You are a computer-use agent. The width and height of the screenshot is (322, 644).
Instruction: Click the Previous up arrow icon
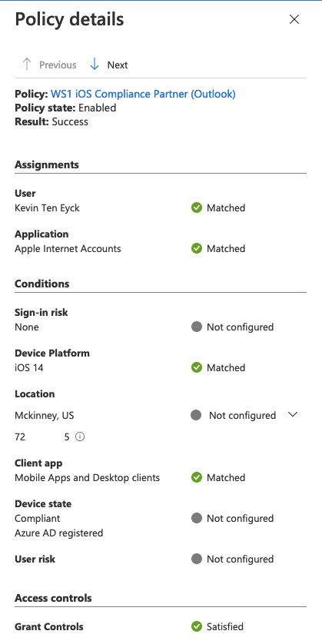(27, 64)
